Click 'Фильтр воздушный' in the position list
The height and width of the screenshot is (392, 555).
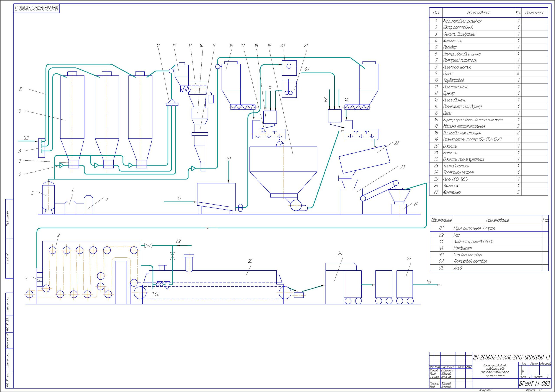(x=459, y=34)
